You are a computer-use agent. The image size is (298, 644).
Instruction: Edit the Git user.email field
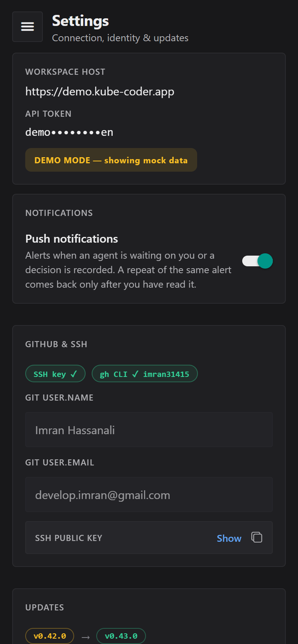click(149, 494)
